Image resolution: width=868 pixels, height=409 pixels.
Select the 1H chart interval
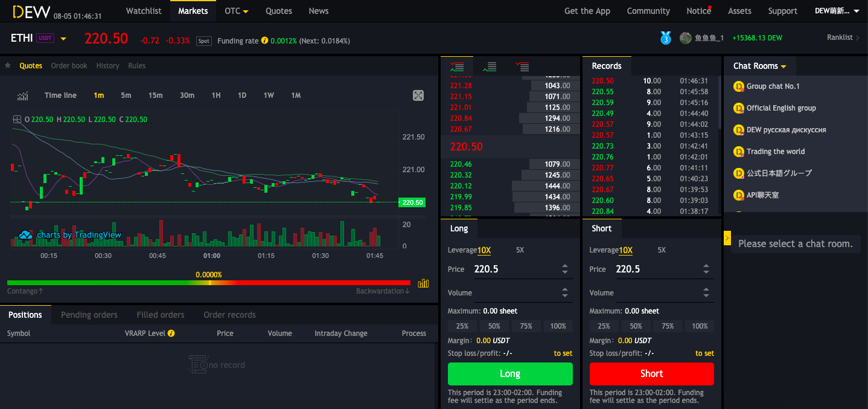tap(215, 95)
